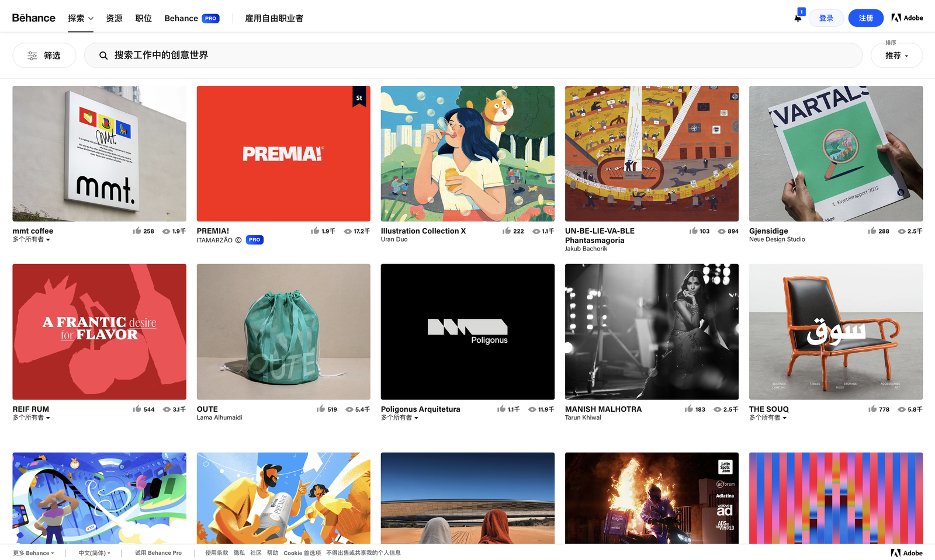Open the notifications bell icon
Image resolution: width=935 pixels, height=560 pixels.
coord(798,18)
